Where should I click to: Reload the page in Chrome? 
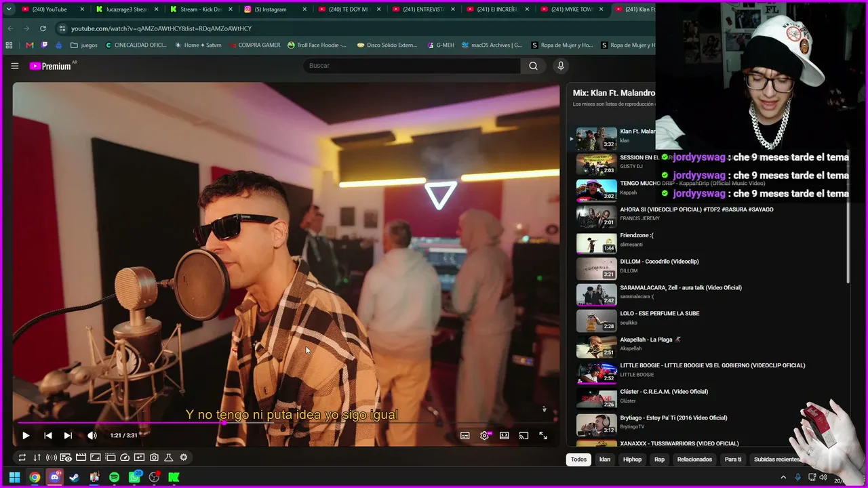coord(43,28)
